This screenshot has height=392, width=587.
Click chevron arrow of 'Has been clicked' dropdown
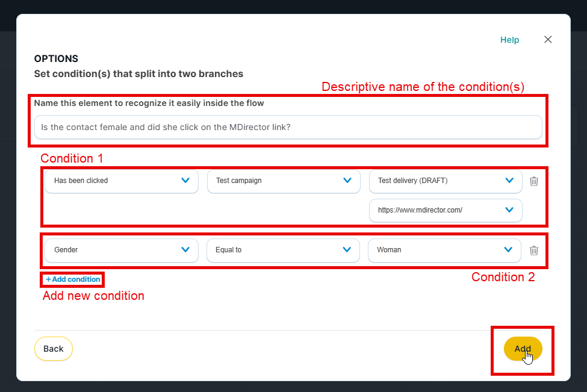click(x=185, y=181)
